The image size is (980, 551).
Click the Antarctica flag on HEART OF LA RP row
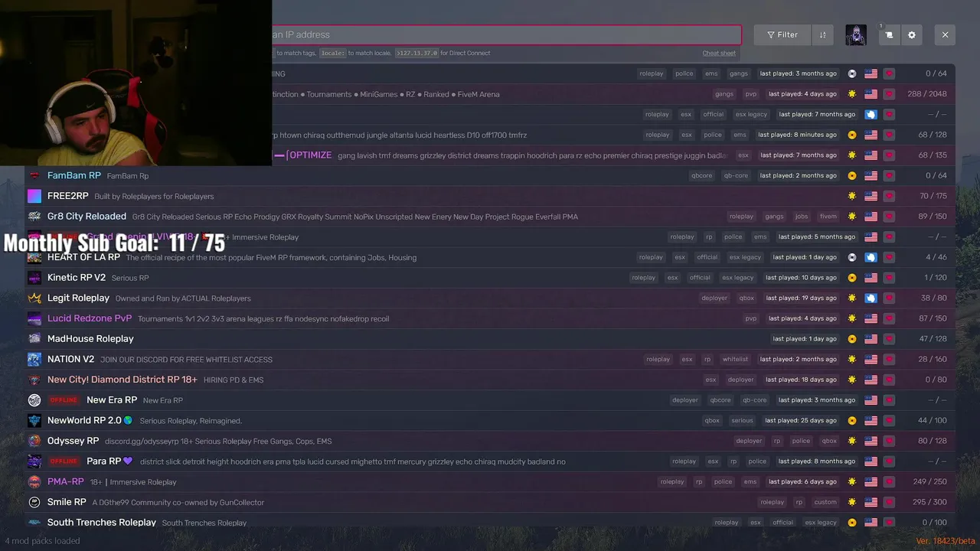pyautogui.click(x=871, y=257)
